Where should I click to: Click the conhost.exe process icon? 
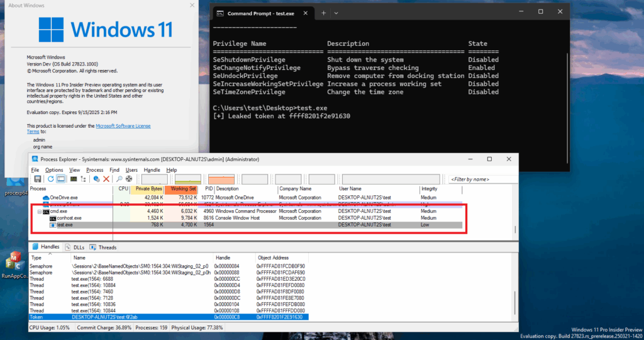click(x=53, y=218)
